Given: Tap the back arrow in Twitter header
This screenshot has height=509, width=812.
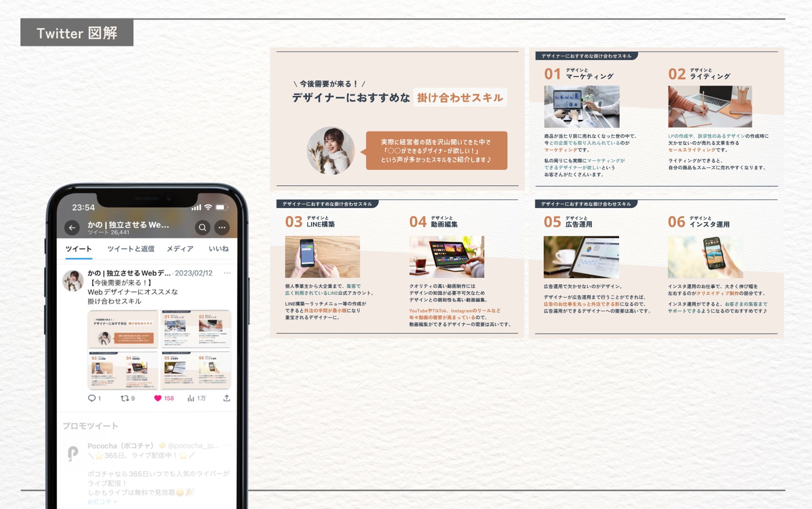Looking at the screenshot, I should [x=72, y=228].
